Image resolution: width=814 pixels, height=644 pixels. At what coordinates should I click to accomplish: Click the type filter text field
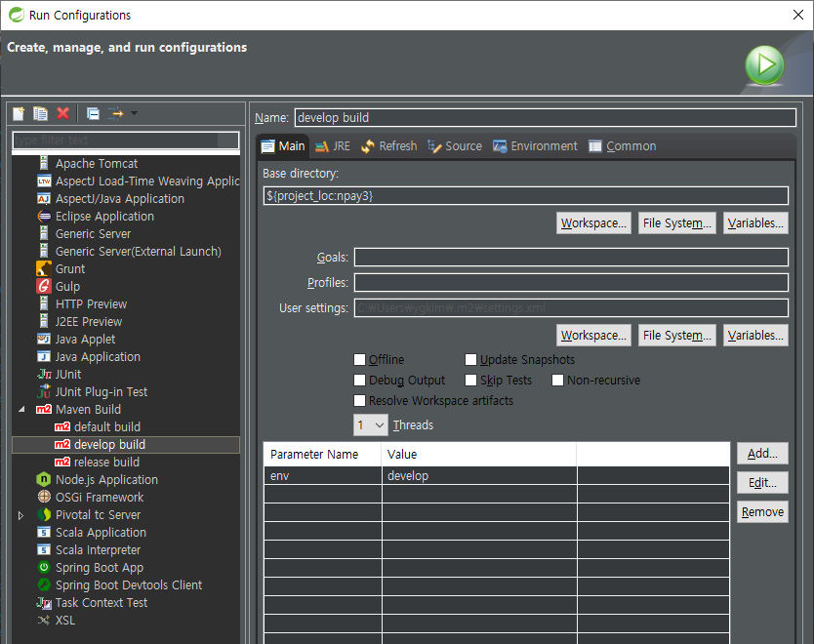pyautogui.click(x=126, y=141)
